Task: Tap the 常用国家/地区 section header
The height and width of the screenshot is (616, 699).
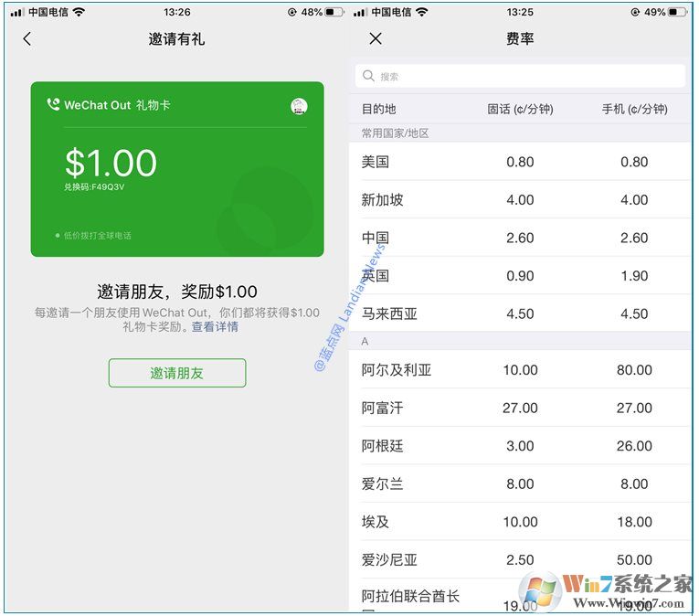Action: pos(395,133)
